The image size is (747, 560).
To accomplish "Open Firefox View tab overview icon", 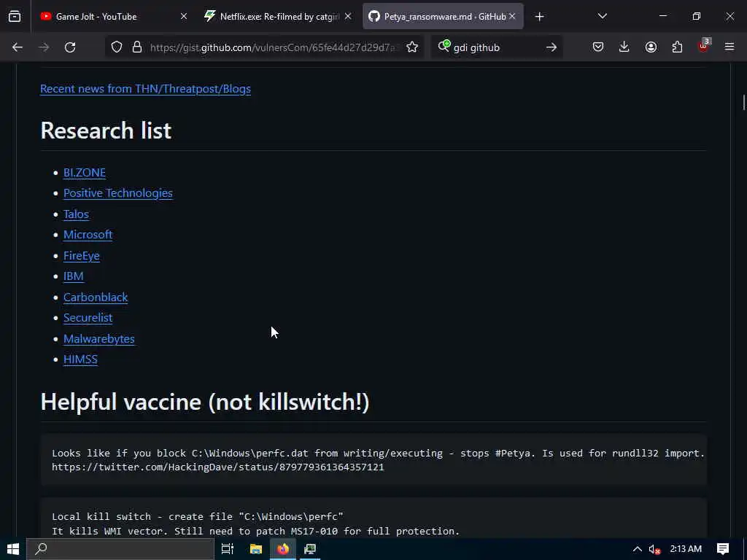I will pyautogui.click(x=15, y=17).
